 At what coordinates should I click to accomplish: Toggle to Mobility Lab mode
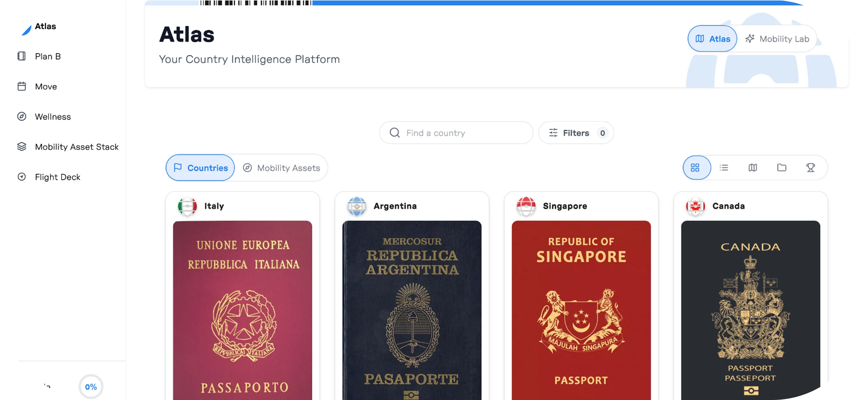pos(778,39)
